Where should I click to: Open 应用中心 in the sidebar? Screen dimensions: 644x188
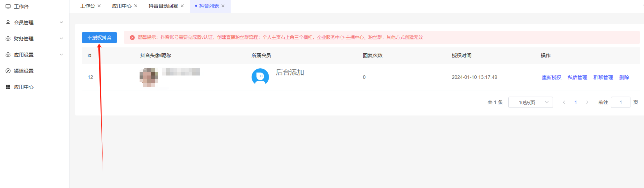(24, 87)
